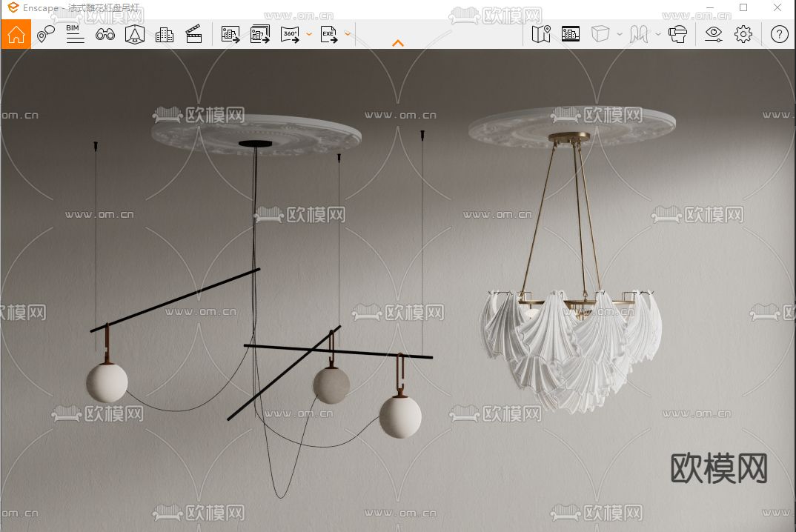Toggle Safe Frame display
The height and width of the screenshot is (532, 796).
pyautogui.click(x=570, y=34)
